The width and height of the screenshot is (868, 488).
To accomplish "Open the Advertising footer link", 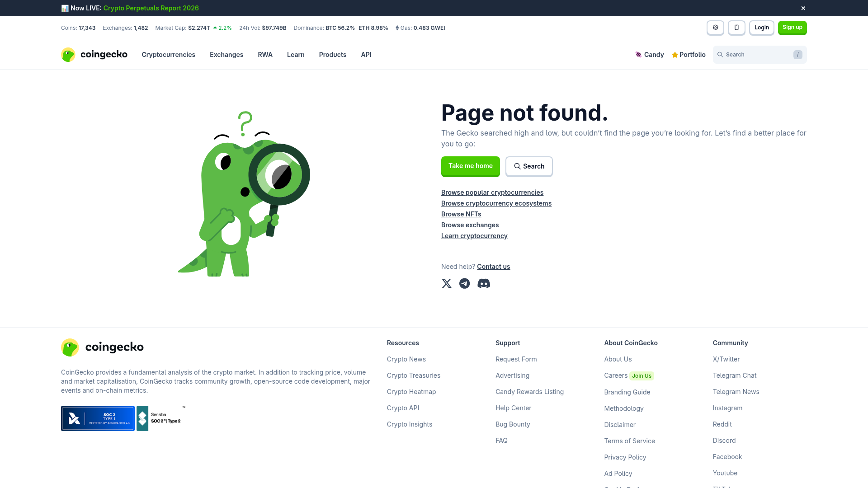I will pos(512,375).
